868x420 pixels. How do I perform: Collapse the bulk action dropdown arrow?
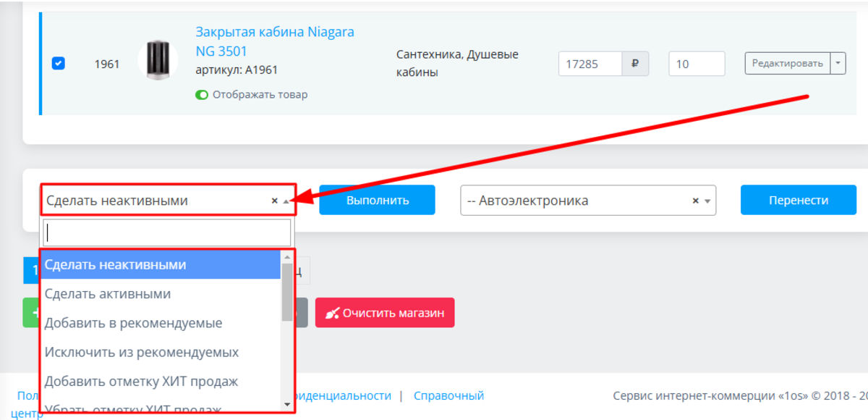[x=286, y=201]
